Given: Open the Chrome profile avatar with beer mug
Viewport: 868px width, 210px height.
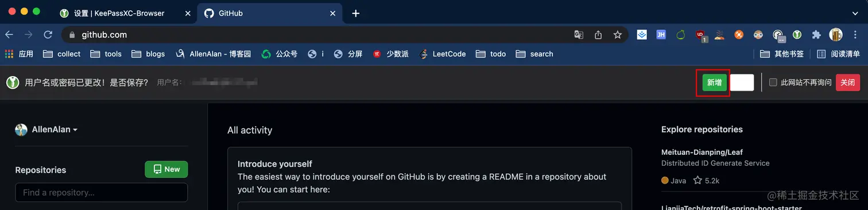Looking at the screenshot, I should [x=836, y=35].
